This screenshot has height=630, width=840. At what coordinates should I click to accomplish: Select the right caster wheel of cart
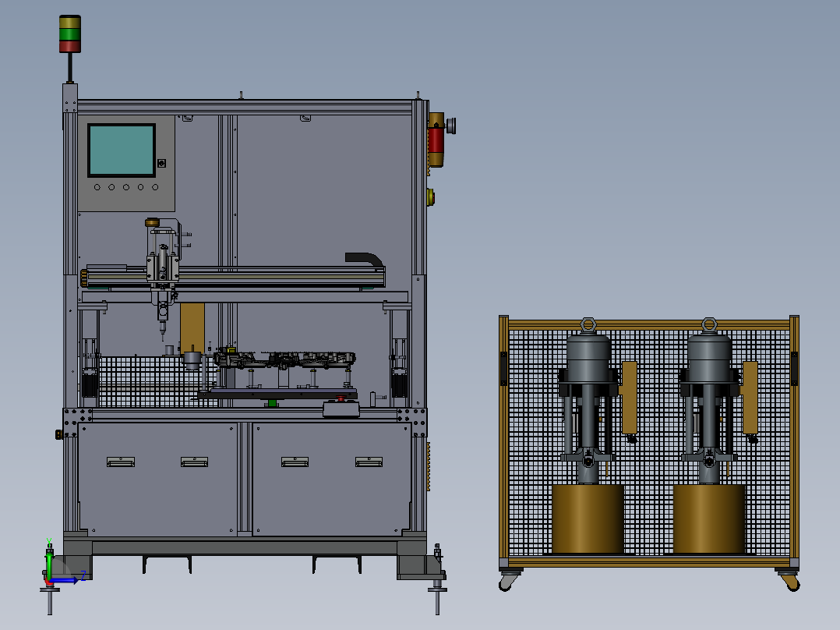click(790, 581)
